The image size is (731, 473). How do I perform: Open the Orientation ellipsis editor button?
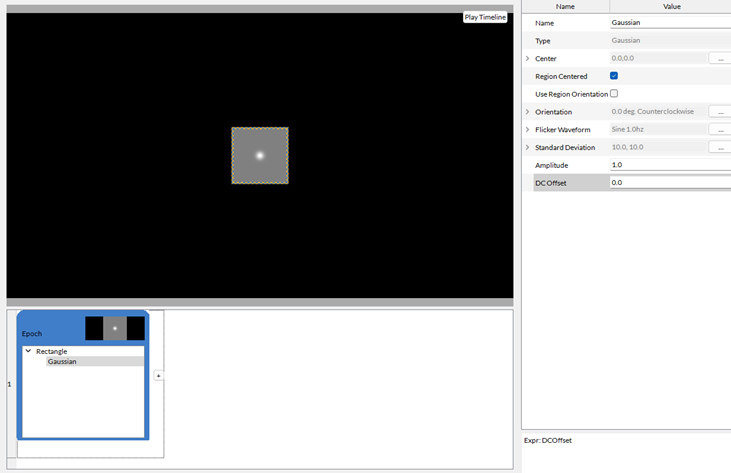coord(720,112)
